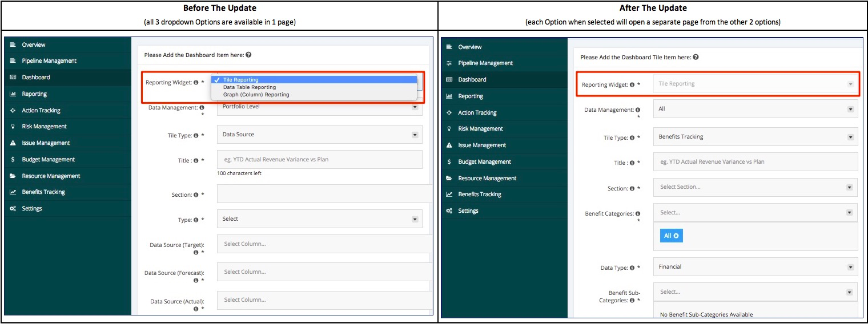Open the Financial Data Type dropdown
This screenshot has height=324, width=868.
pos(756,266)
